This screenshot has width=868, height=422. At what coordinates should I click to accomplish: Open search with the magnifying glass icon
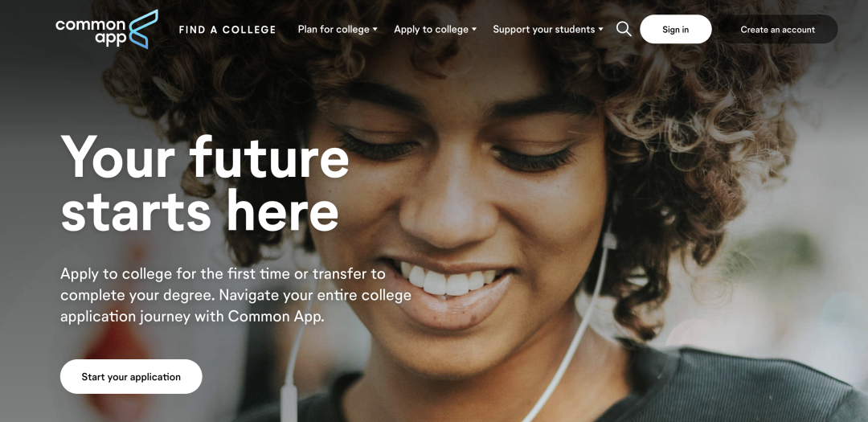tap(624, 29)
